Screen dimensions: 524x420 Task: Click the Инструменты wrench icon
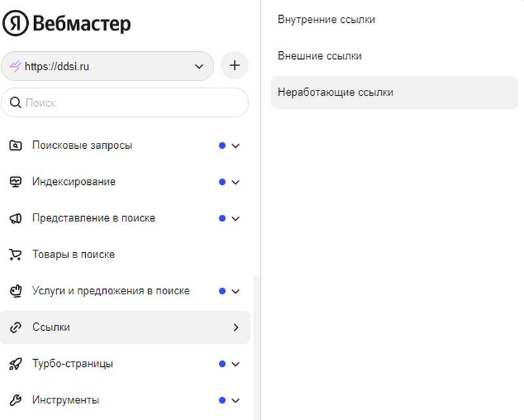15,400
